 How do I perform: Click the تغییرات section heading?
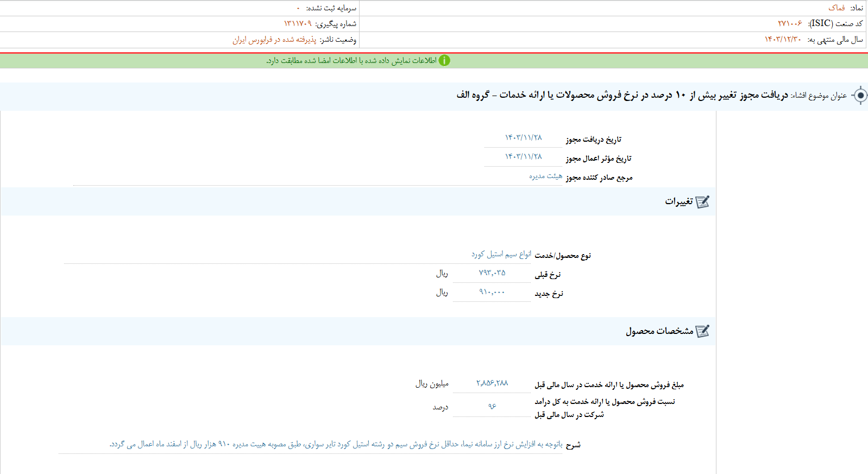pos(679,201)
